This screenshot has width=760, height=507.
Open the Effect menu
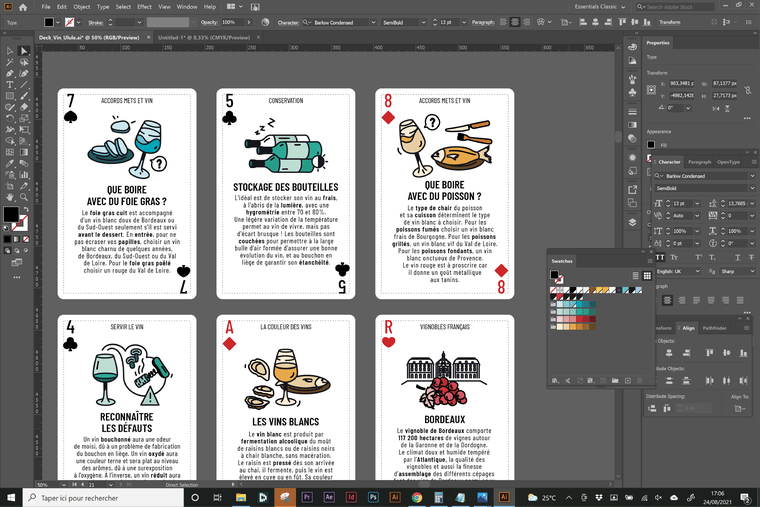(x=144, y=7)
